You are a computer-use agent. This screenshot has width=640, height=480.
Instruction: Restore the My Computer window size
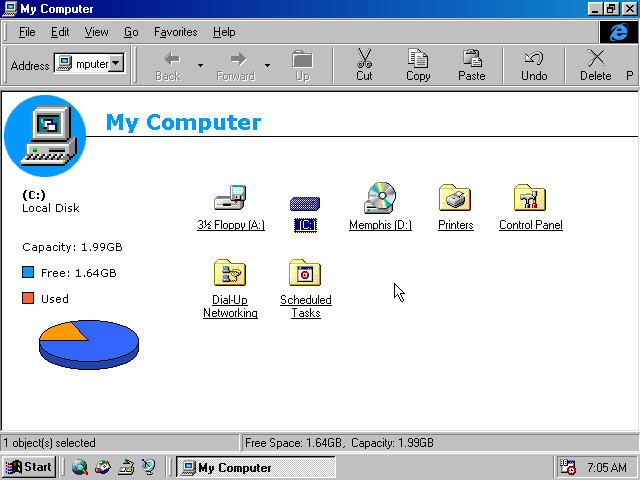611,9
